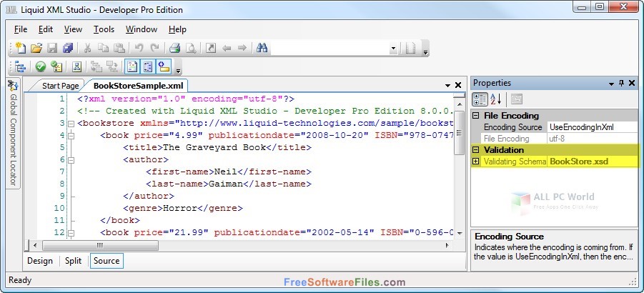Select the BookStoreSample.xml tab
Image resolution: width=644 pixels, height=293 pixels.
click(x=138, y=86)
